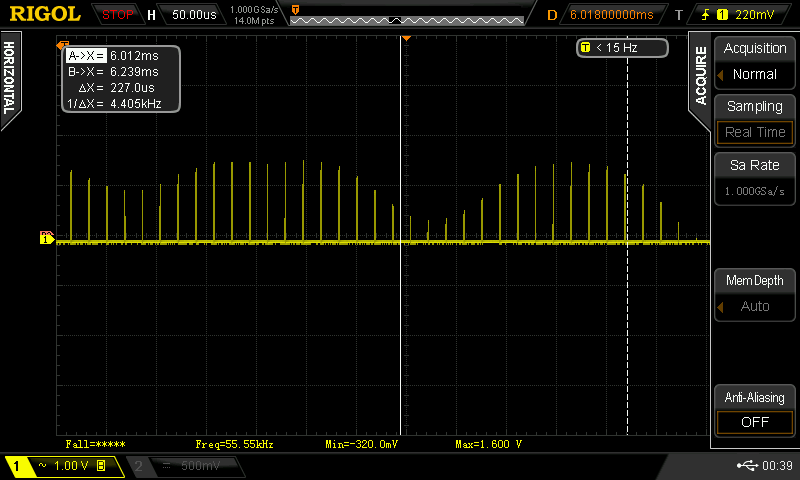Click the T icon in the frequency counter
The width and height of the screenshot is (800, 480).
point(585,47)
